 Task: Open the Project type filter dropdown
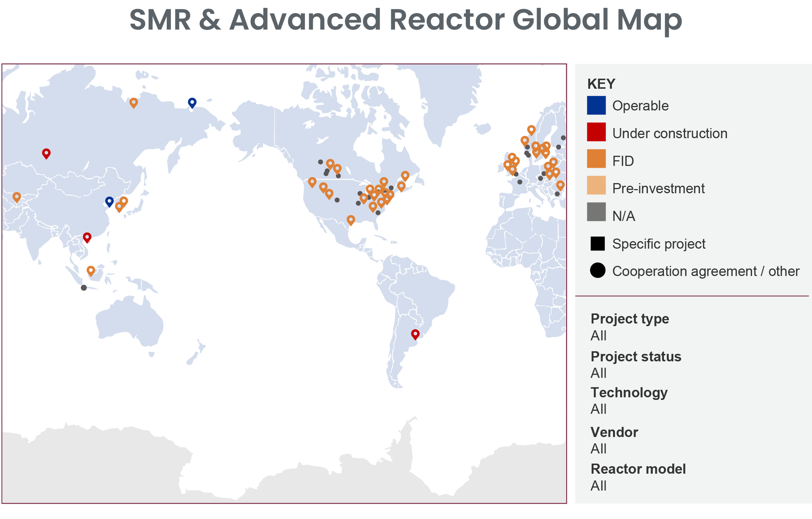tap(598, 336)
